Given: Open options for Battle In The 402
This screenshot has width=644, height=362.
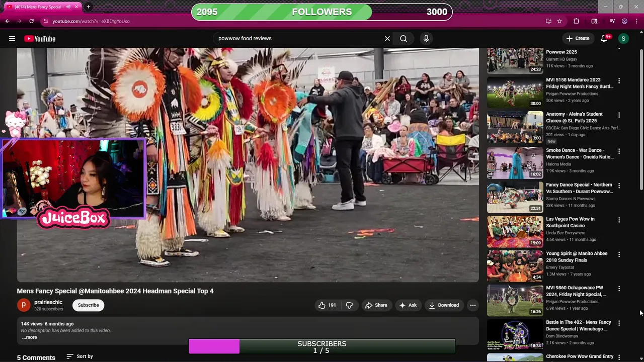Looking at the screenshot, I should coord(619,323).
